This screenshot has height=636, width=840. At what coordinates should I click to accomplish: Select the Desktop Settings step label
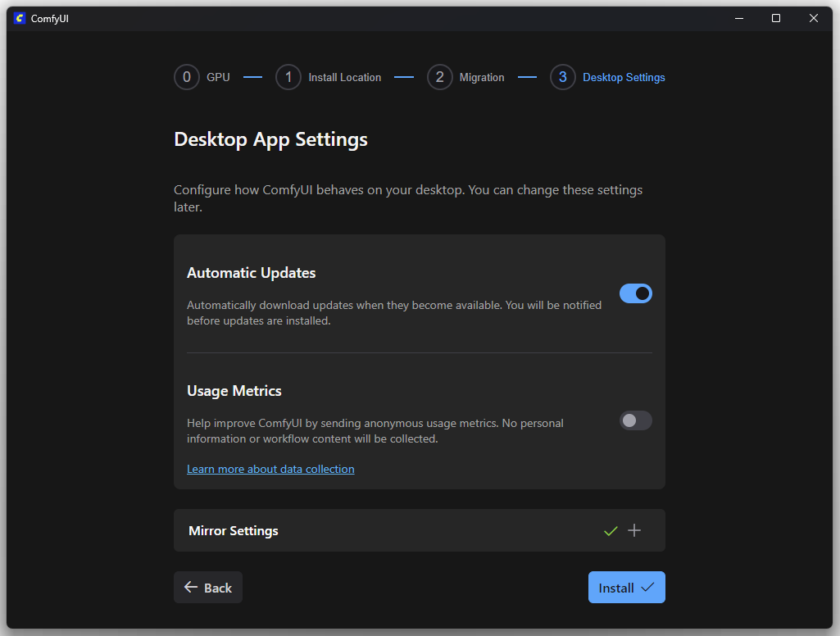coord(624,78)
